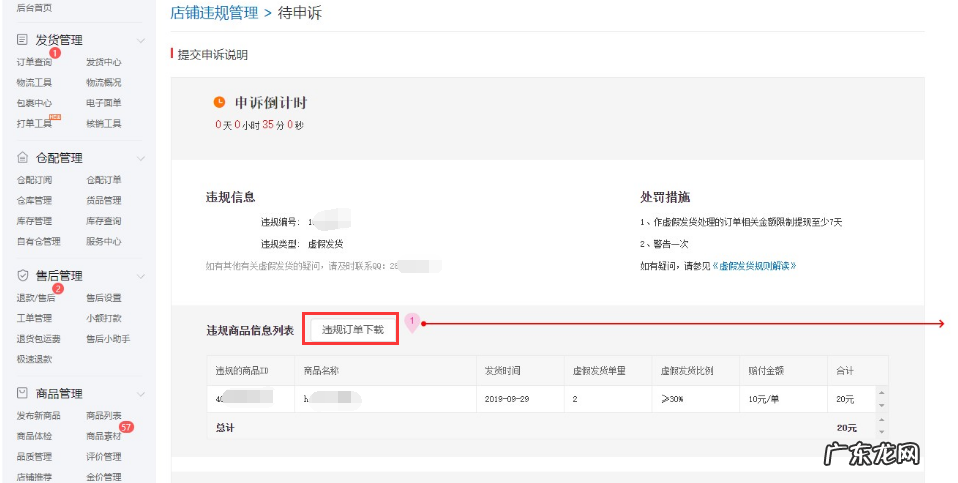Viewport: 958px width, 483px height.
Task: Open 物流概况 menu item
Action: (104, 82)
